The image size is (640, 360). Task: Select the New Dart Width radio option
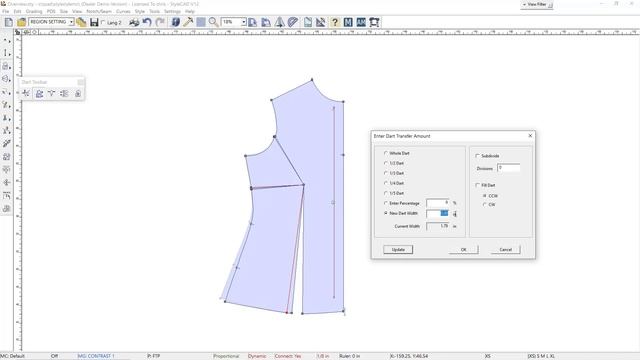point(386,213)
